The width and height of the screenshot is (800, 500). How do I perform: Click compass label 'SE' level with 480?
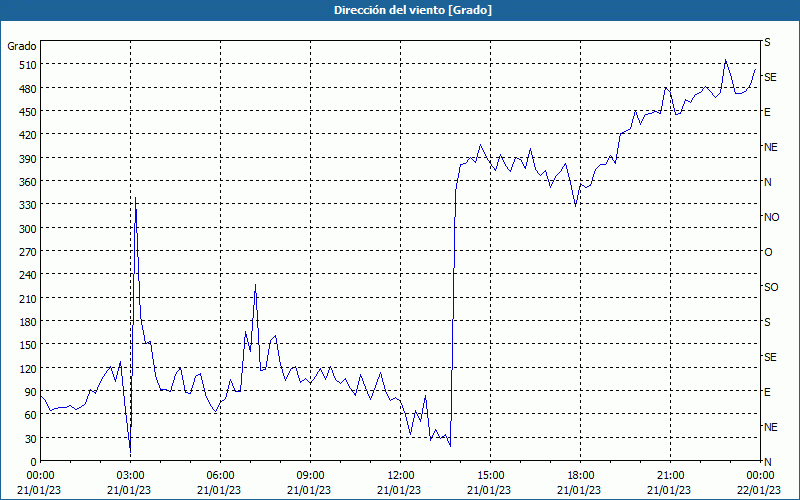[x=770, y=77]
